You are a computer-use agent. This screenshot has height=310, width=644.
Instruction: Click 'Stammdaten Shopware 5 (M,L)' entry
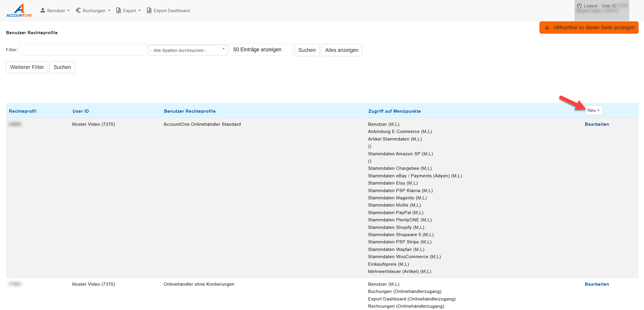coord(401,235)
